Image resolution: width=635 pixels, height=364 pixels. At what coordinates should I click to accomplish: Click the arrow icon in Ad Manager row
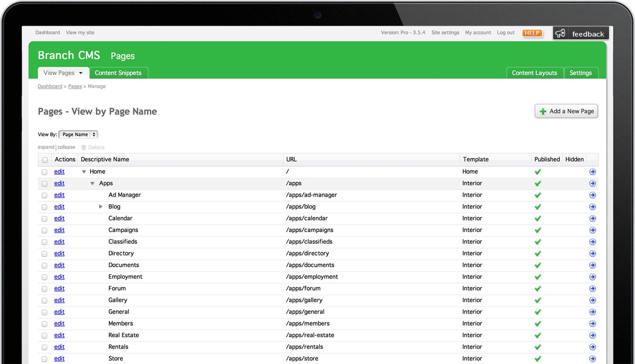592,195
